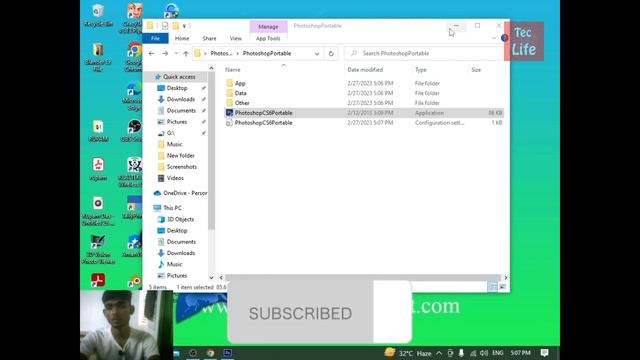The height and width of the screenshot is (360, 640).
Task: Click the Photos... breadcrumb in the address bar
Action: [221, 53]
